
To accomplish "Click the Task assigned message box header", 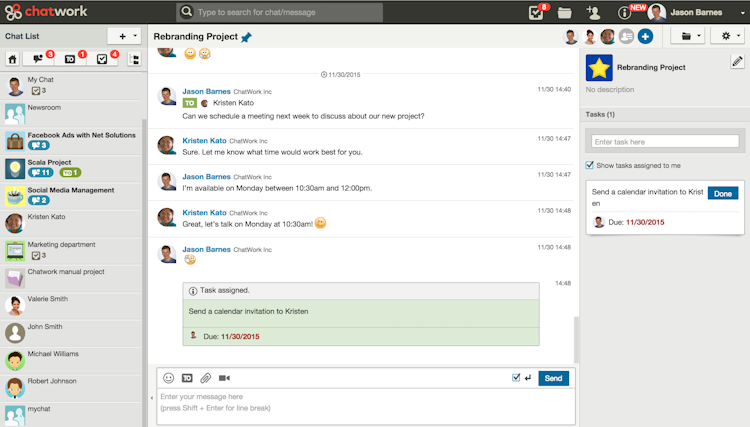I will tap(361, 291).
